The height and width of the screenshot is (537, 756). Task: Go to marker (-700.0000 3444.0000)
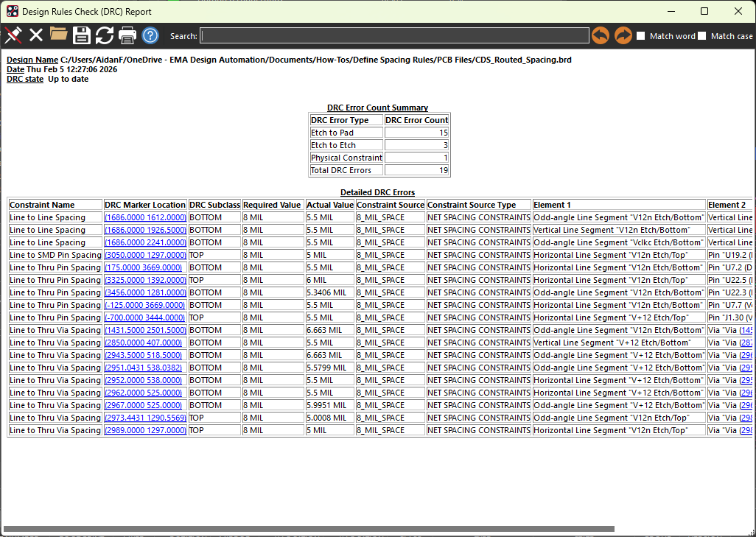144,317
